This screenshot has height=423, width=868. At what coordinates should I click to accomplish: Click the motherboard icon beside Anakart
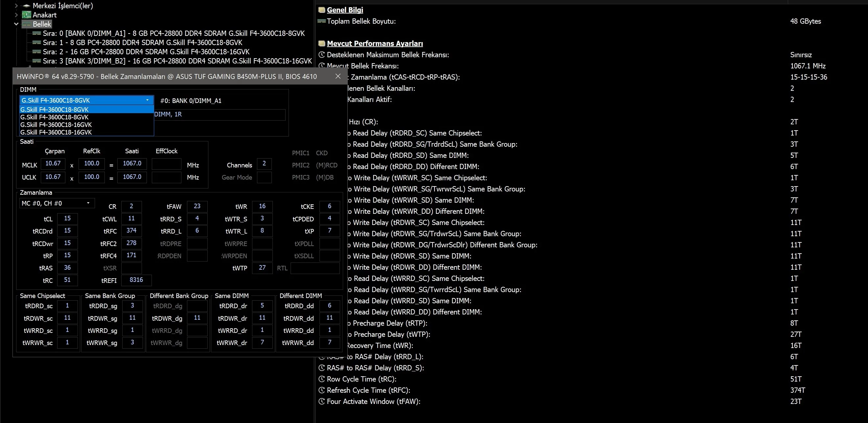pos(26,15)
